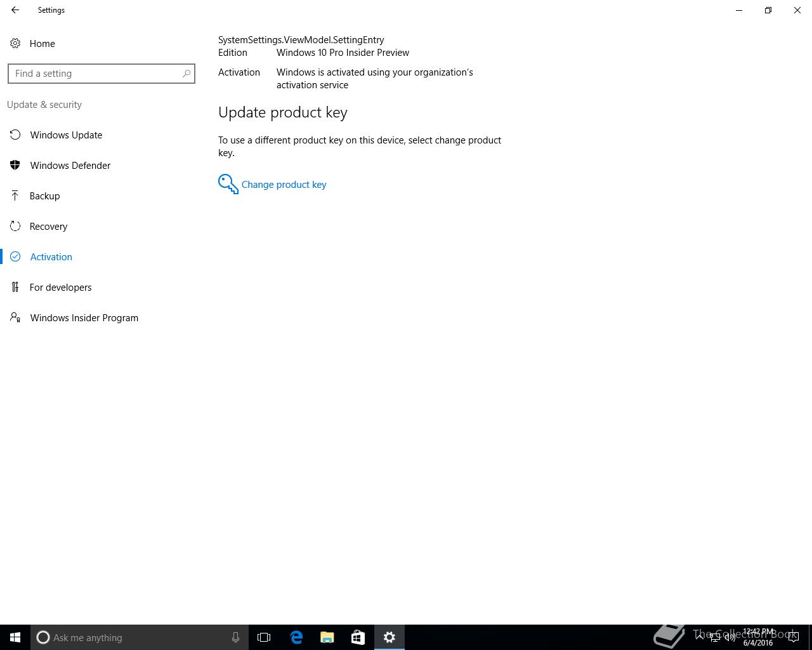Click the 'Update & security' section label
The image size is (812, 650).
coord(44,105)
